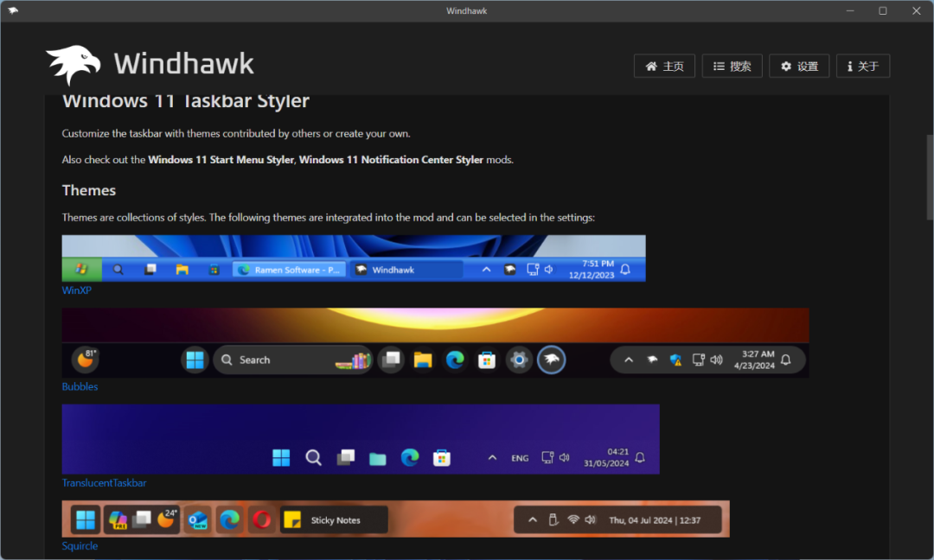934x560 pixels.
Task: Open the 搜索 search page button
Action: tap(732, 66)
